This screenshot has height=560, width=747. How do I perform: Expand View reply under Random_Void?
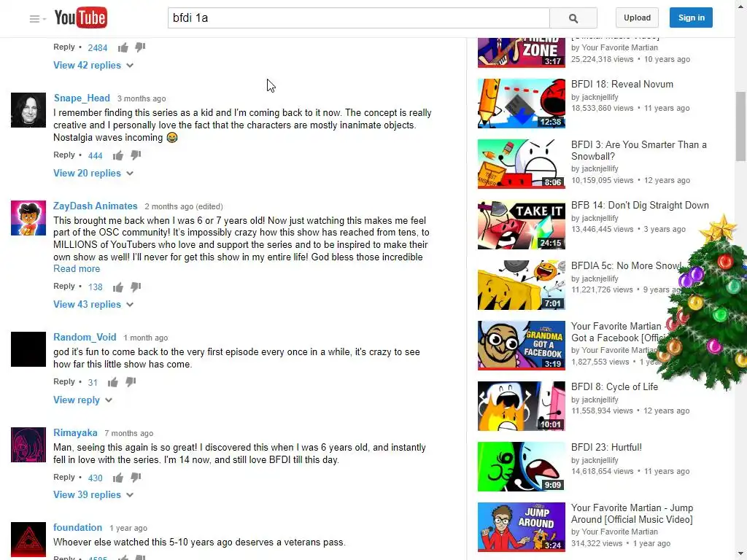coord(83,400)
